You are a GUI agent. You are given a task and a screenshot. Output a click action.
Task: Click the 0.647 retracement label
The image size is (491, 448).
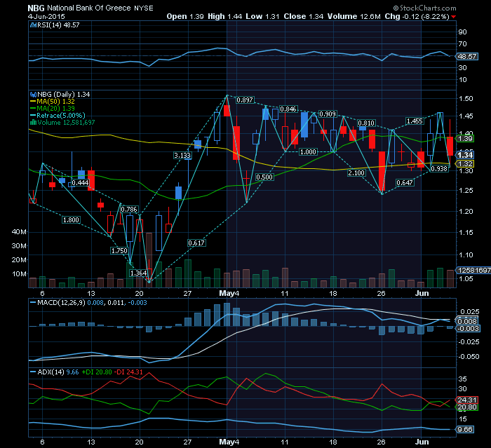[405, 182]
